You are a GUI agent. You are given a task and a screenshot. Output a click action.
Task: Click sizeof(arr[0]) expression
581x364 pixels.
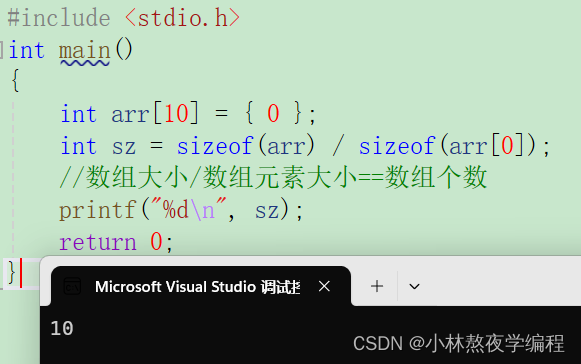448,146
